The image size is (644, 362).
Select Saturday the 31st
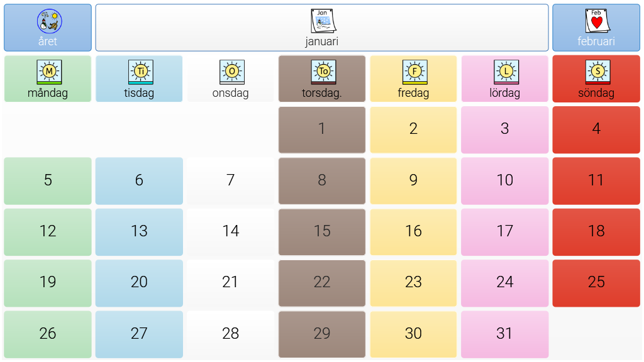point(504,334)
